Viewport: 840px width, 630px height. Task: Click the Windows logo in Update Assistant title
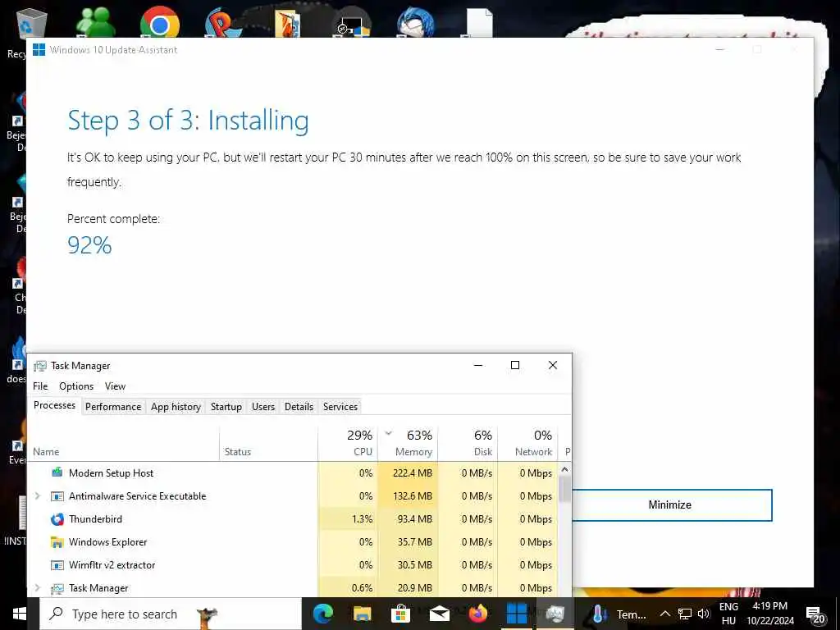click(x=39, y=50)
